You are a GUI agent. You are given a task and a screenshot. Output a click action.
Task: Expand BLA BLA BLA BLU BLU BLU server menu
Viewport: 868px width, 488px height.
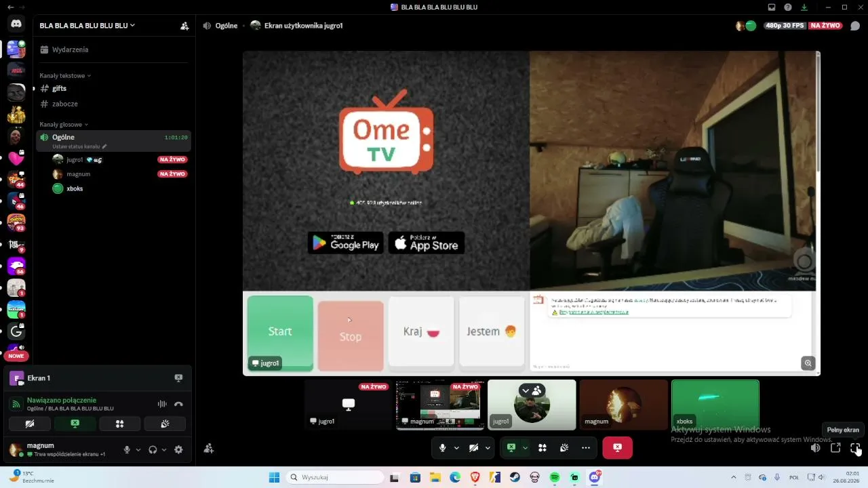coord(87,26)
